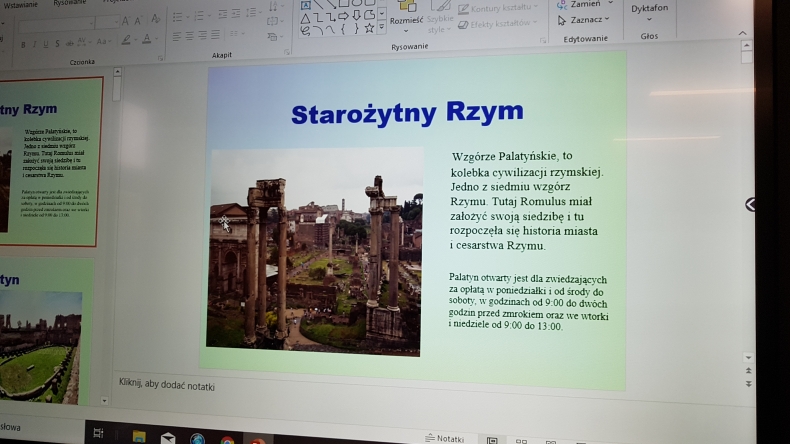Open Google Chrome from taskbar
The width and height of the screenshot is (790, 444).
click(x=227, y=440)
